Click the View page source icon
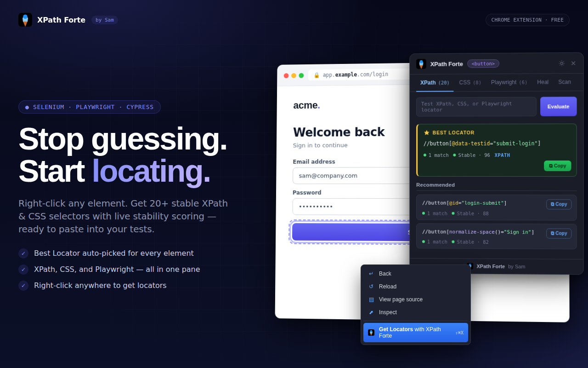Screen dimensions: 588x368 coord(371,299)
